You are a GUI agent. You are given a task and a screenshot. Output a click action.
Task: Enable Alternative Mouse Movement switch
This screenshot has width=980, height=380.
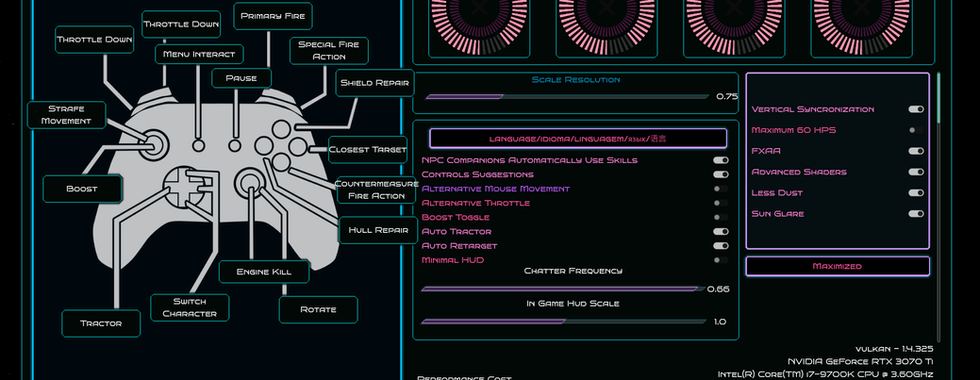click(x=721, y=189)
